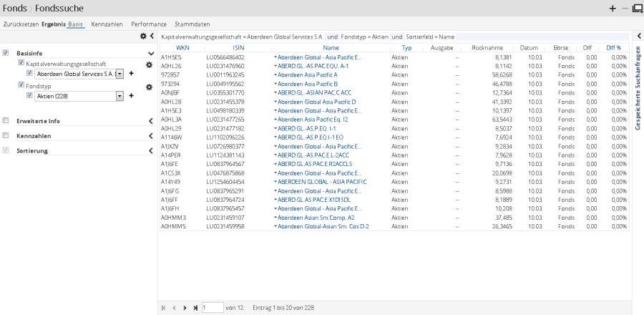Click gear icon beside Kapitalverwaltungsgesellschaft
This screenshot has width=644, height=315.
(149, 64)
